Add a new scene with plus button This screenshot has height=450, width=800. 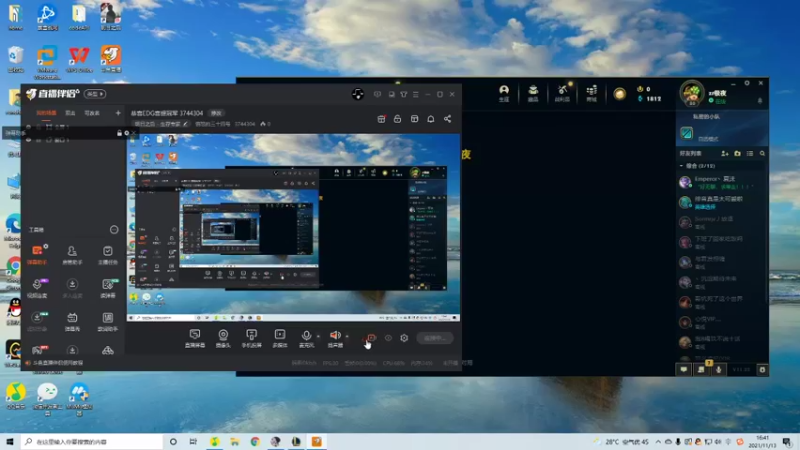[x=118, y=113]
